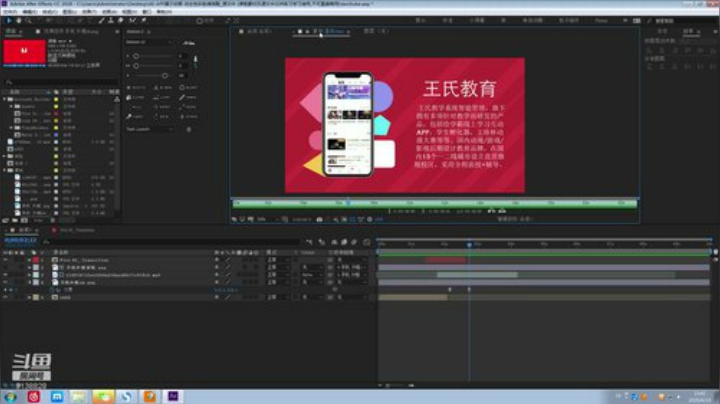Toggle visibility of the first timeline layer
The width and height of the screenshot is (720, 404).
(x=6, y=260)
